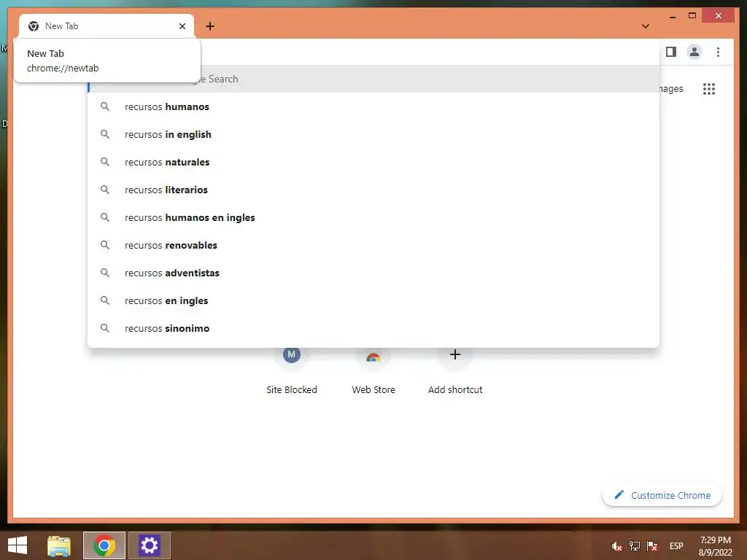Image resolution: width=747 pixels, height=560 pixels.
Task: Open the Web Store shortcut
Action: tap(373, 370)
